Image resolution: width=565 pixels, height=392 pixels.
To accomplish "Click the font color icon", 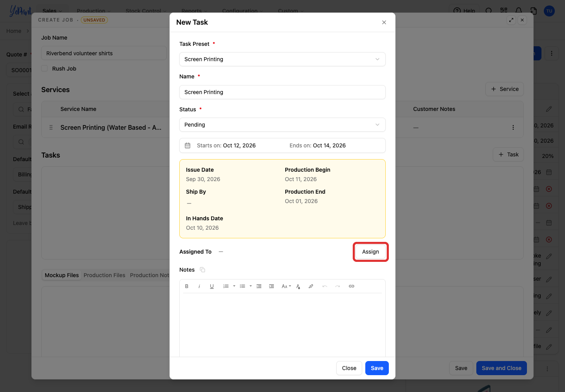I will tap(298, 286).
